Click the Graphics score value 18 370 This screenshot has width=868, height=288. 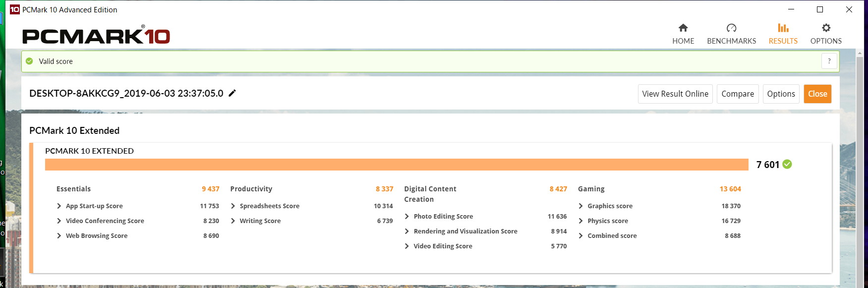731,206
